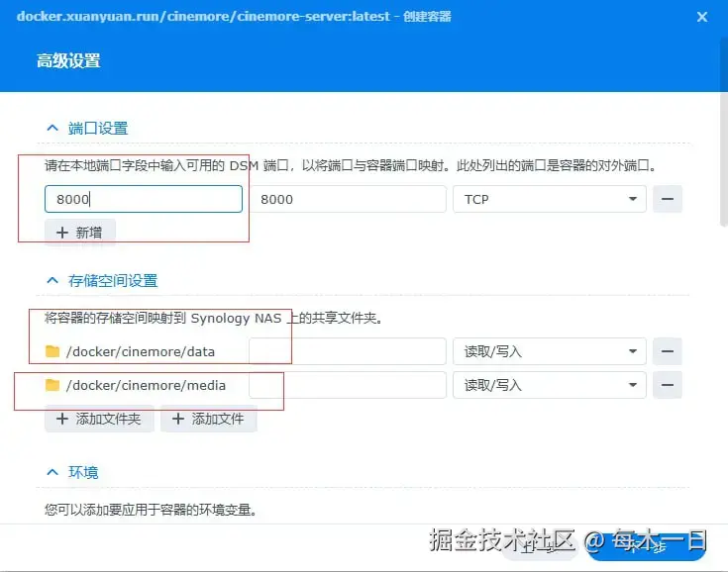Click folder icon for /docker/cinemore/media
728x572 pixels.
52,385
